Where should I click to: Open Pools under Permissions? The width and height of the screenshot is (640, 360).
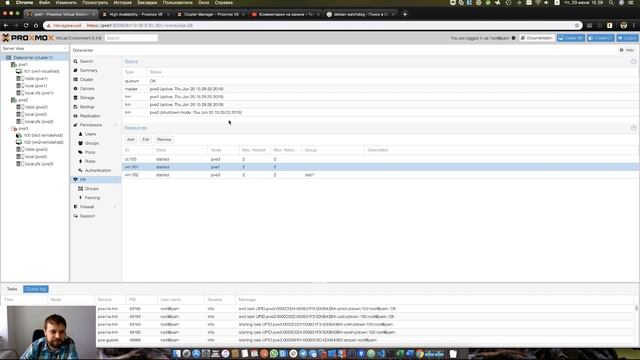pyautogui.click(x=90, y=152)
